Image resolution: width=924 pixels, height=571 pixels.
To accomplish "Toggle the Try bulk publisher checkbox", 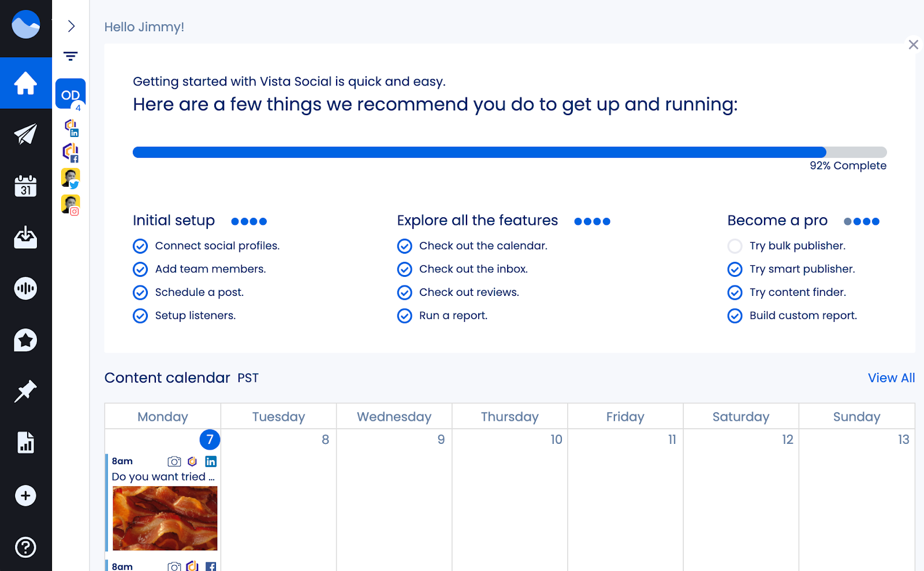I will (x=735, y=246).
